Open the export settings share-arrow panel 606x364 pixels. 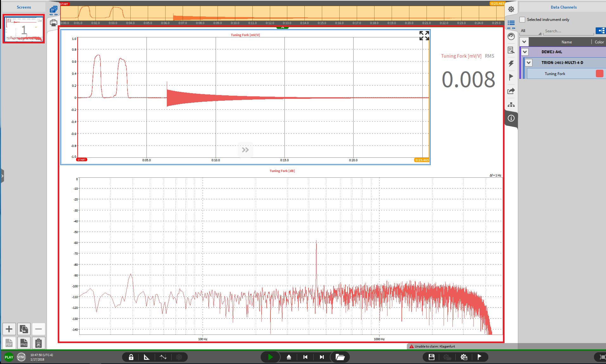pyautogui.click(x=511, y=91)
